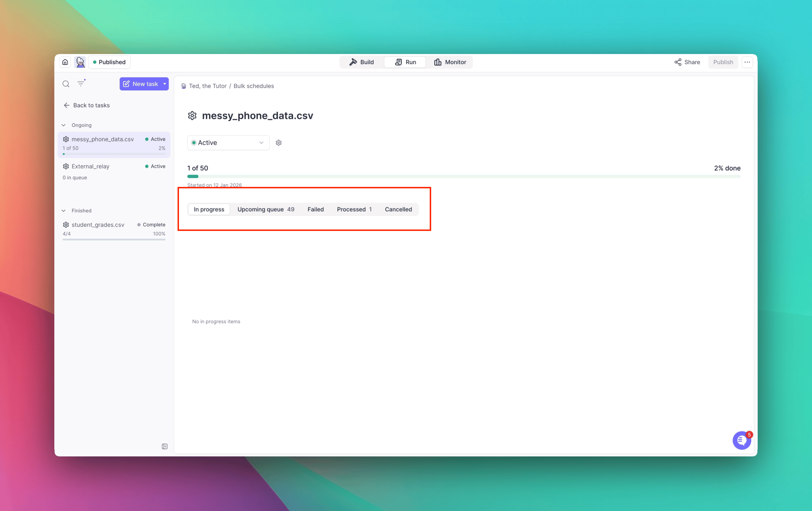Click the Published status badge
This screenshot has height=511, width=812.
click(109, 62)
